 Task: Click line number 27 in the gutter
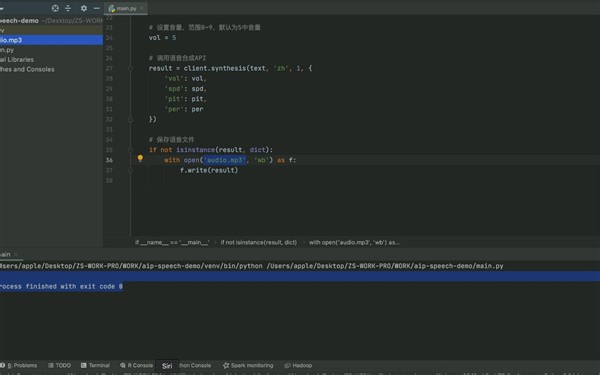click(109, 68)
